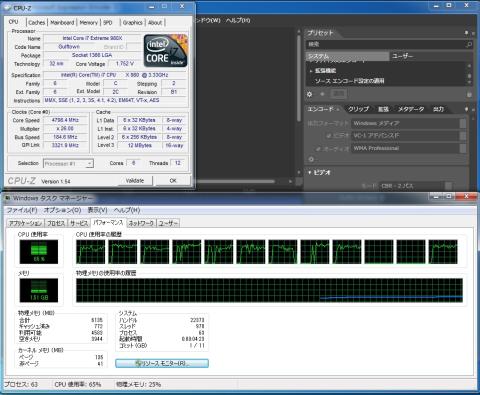Open the Windows メディア output format dropdown
This screenshot has width=480, height=395.
pos(409,123)
